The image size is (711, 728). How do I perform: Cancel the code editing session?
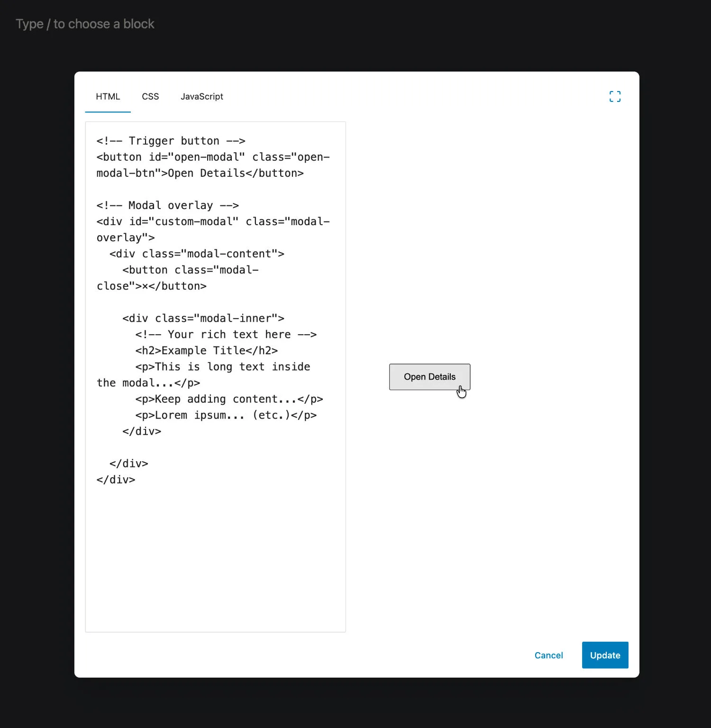click(548, 655)
